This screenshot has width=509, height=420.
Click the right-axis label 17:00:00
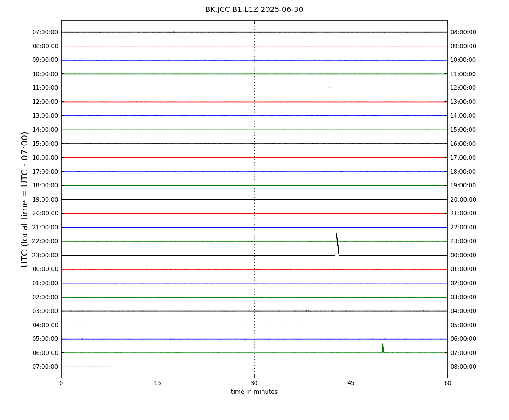463,158
